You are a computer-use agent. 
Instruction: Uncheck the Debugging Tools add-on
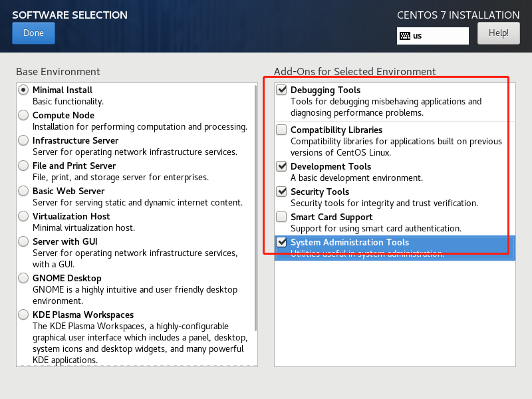[x=282, y=90]
